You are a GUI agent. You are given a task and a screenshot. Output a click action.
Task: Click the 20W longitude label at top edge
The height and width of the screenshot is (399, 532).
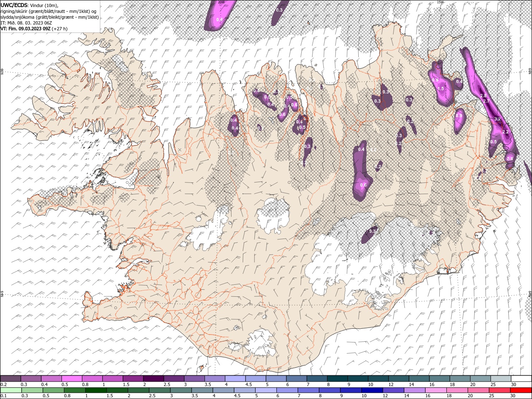221,2
